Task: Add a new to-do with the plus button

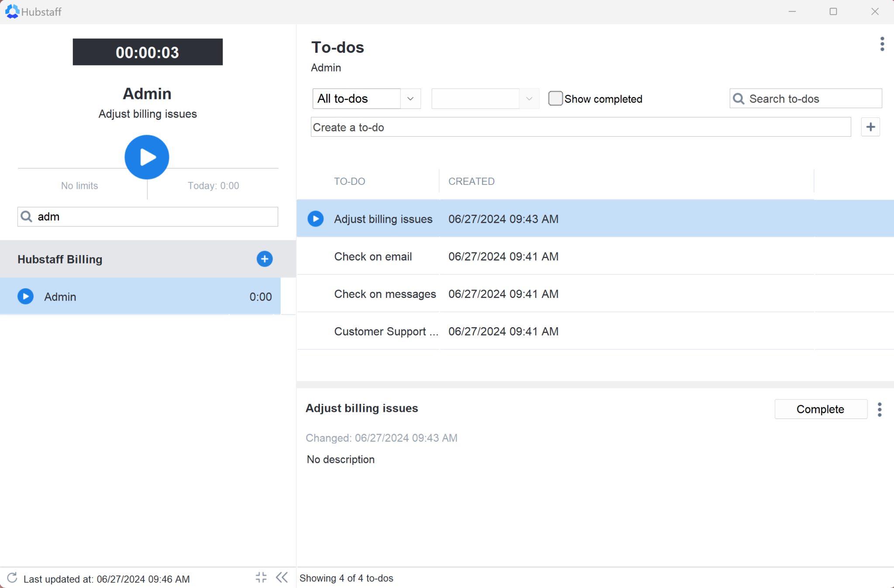Action: click(x=870, y=127)
